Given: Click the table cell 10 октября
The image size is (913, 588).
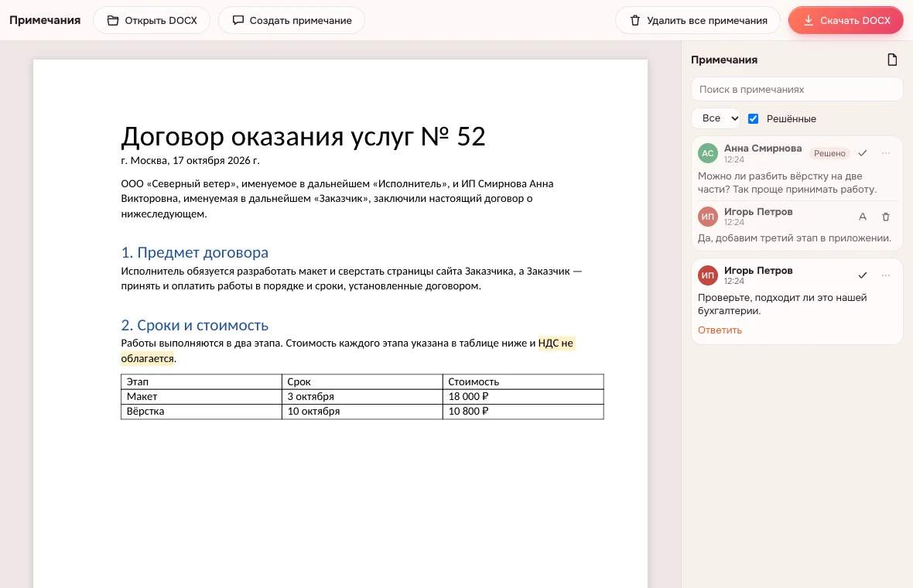Looking at the screenshot, I should tap(362, 411).
